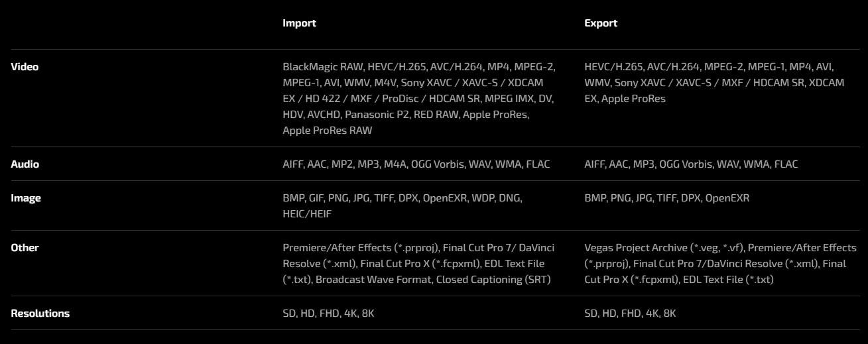Click the export resolutions "SD, HD, FHD, 4K, 8K"

(630, 314)
